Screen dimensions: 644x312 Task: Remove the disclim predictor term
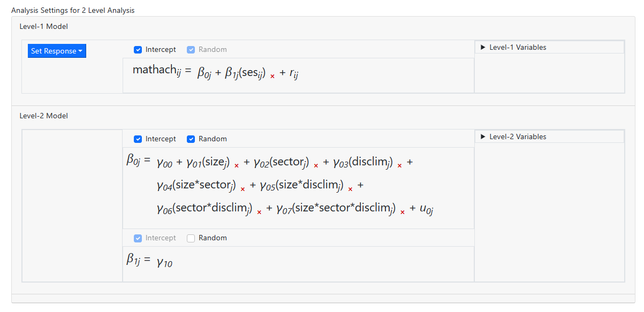[399, 166]
